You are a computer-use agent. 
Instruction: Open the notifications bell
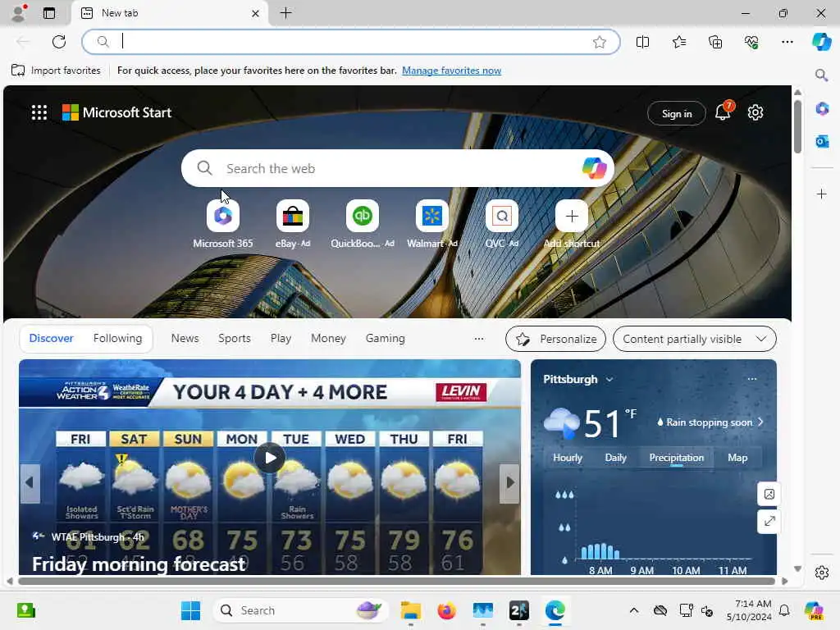[x=724, y=112]
